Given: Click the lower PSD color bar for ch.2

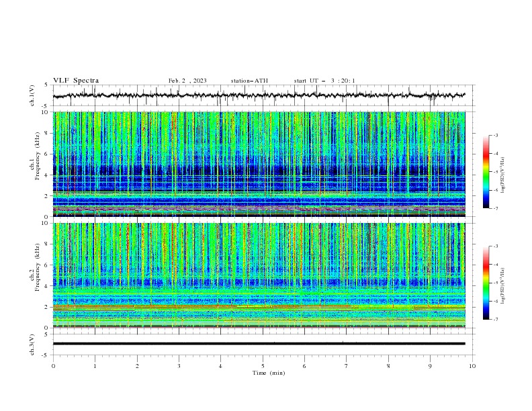Looking at the screenshot, I should (486, 283).
